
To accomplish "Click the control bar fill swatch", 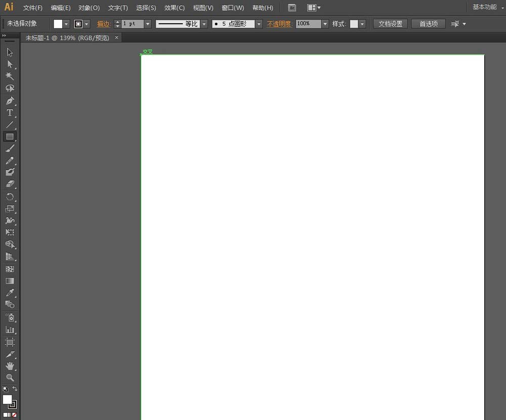I will coord(58,24).
